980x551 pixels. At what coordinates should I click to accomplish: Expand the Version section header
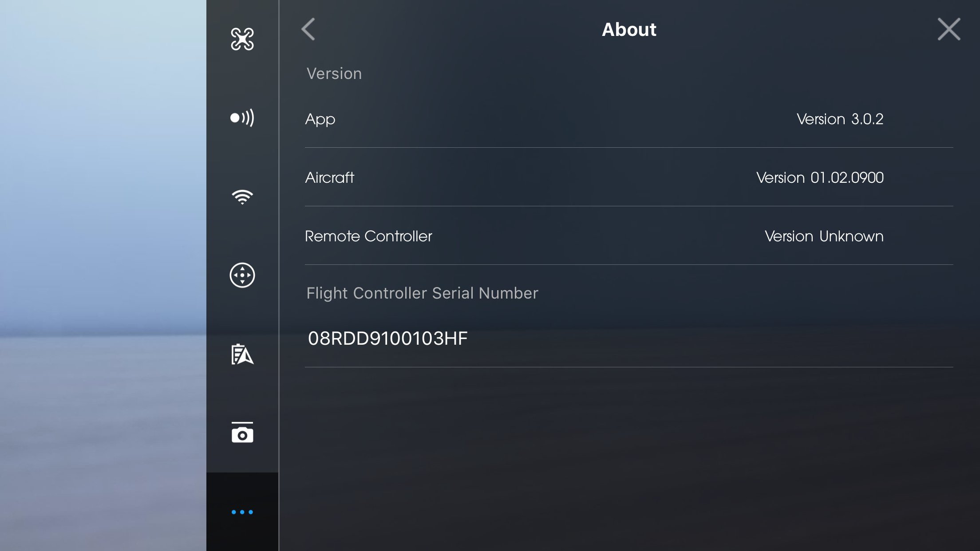point(334,73)
